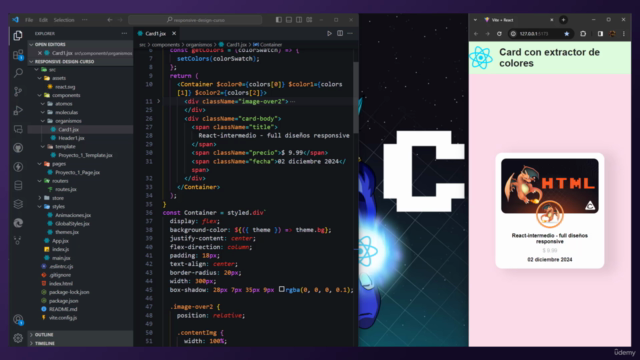640x360 pixels.
Task: Reload the page in Chrome
Action: click(499, 34)
